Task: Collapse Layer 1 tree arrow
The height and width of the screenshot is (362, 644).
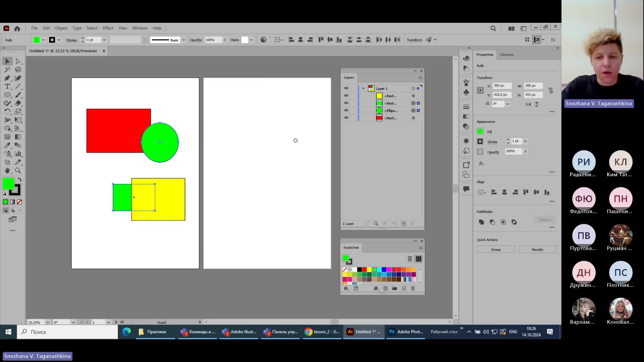Action: tap(363, 88)
